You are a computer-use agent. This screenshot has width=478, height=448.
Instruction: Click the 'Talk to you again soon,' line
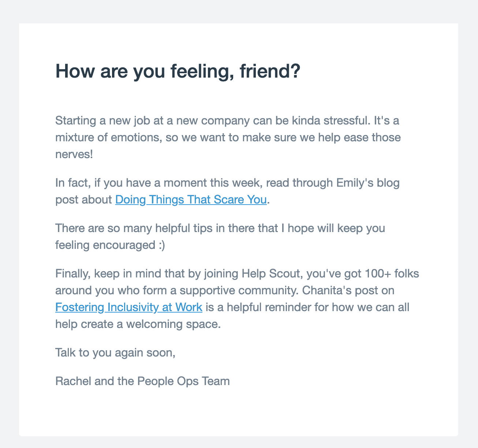pyautogui.click(x=115, y=352)
